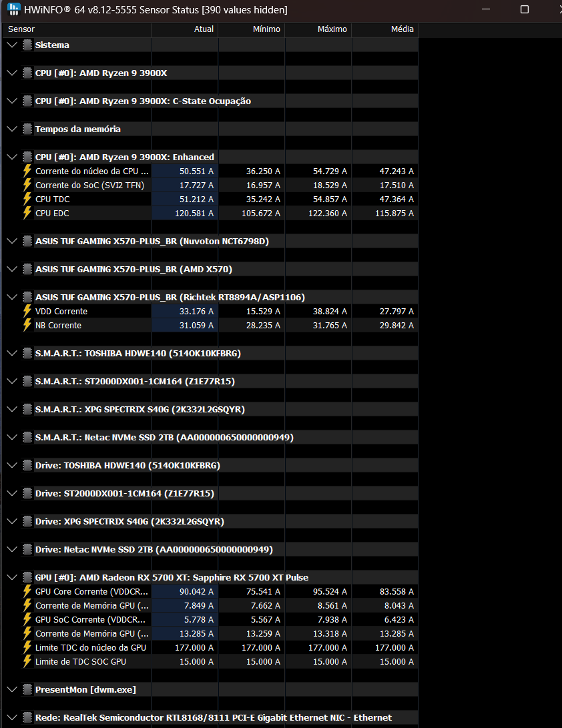
Task: Click chip icon of S.M.A.R.T.: XPG SPECTRIX S40G
Action: (27, 409)
